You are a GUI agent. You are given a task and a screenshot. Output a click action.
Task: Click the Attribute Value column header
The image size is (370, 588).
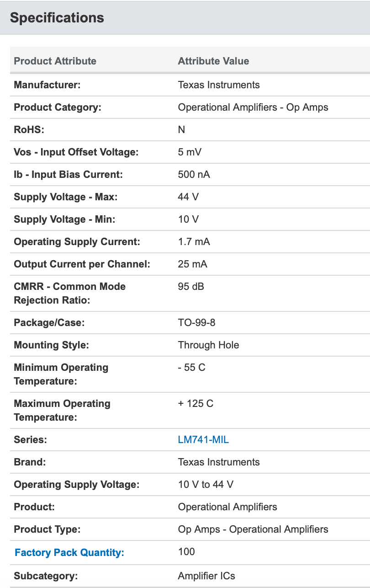(x=213, y=61)
